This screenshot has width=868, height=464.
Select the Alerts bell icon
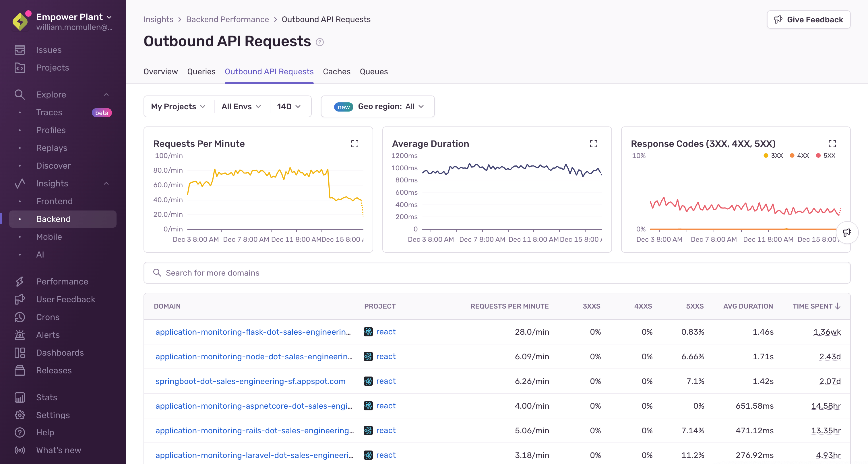click(x=20, y=335)
